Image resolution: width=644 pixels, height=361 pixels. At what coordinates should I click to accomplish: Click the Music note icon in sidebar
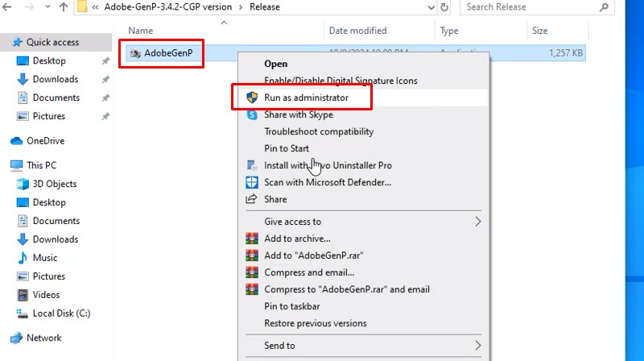(23, 258)
